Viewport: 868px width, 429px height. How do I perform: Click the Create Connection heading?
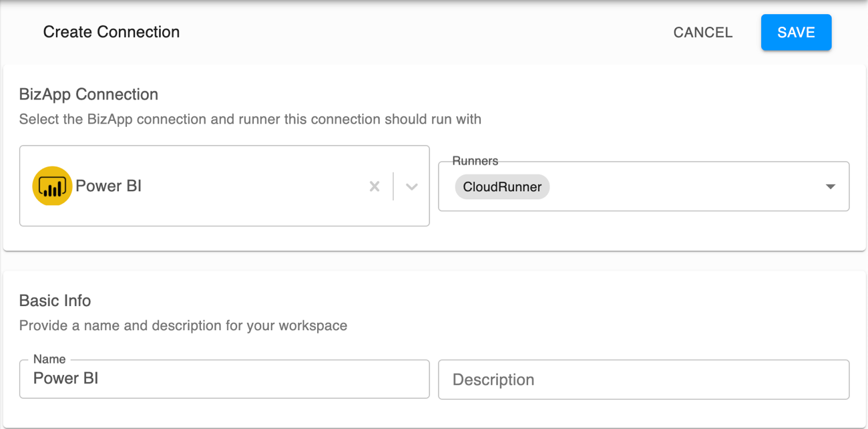click(111, 31)
